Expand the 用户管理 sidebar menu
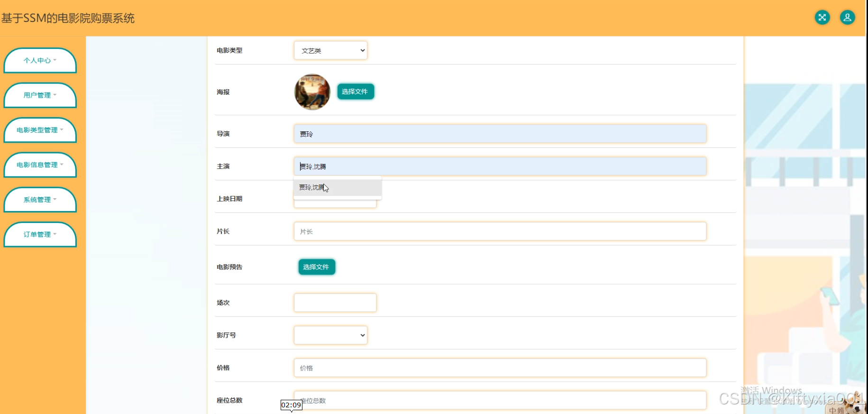Screen dimensions: 868x414 coord(40,95)
